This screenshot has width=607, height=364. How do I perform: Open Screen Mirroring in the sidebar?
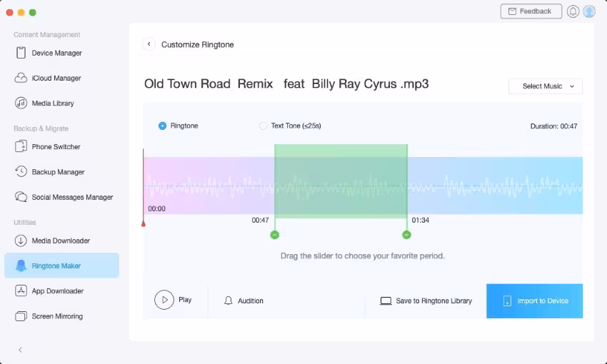point(57,316)
